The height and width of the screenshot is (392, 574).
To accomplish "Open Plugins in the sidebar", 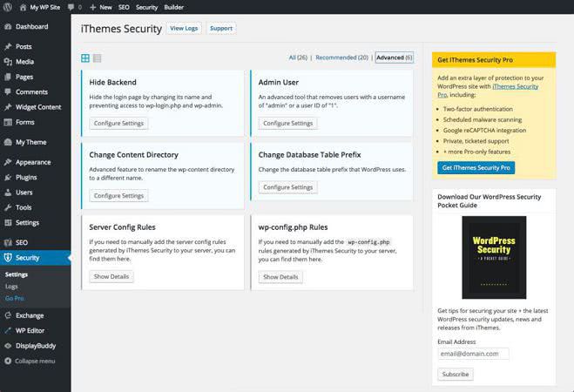I will [x=28, y=177].
